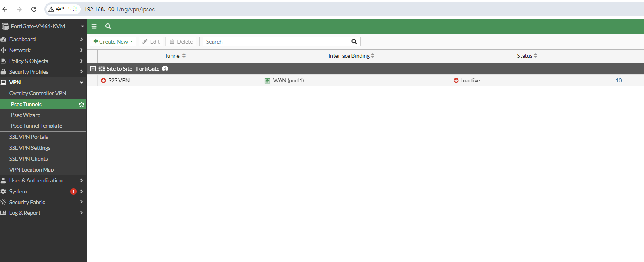This screenshot has width=644, height=262.
Task: Open the FortiGate-VM64-KVM device dropdown
Action: [43, 26]
